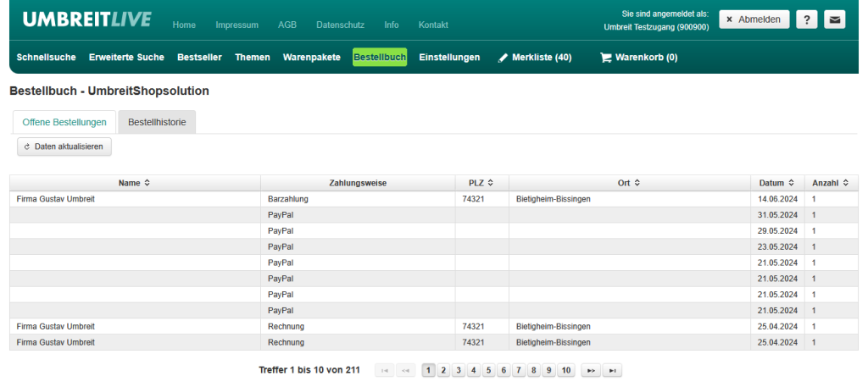Jump to the first results page arrow
The height and width of the screenshot is (387, 868).
click(385, 370)
